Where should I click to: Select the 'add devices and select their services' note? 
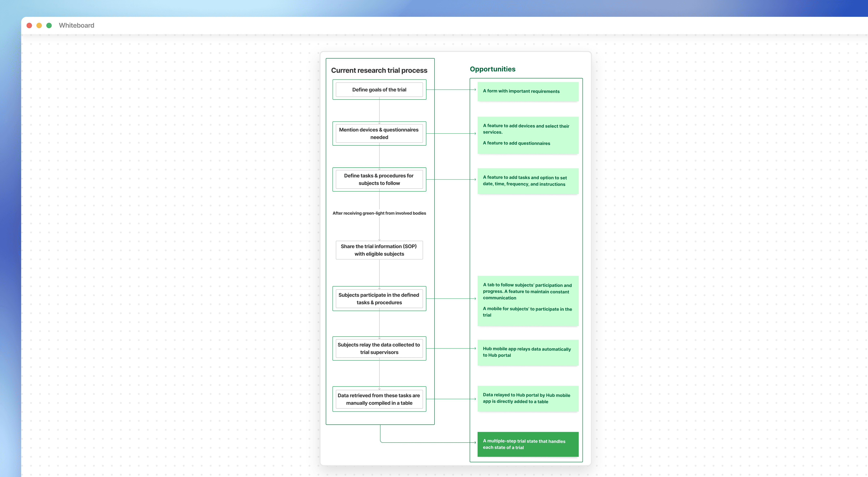click(x=528, y=135)
